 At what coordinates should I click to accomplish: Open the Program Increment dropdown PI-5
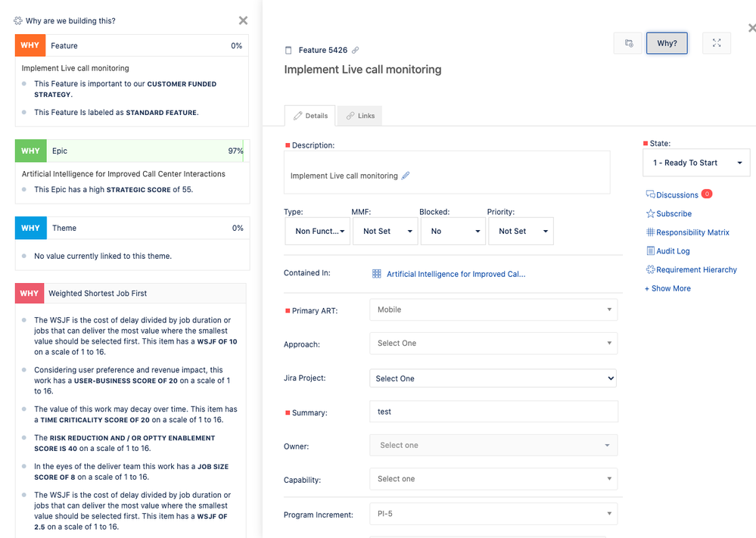(x=493, y=514)
